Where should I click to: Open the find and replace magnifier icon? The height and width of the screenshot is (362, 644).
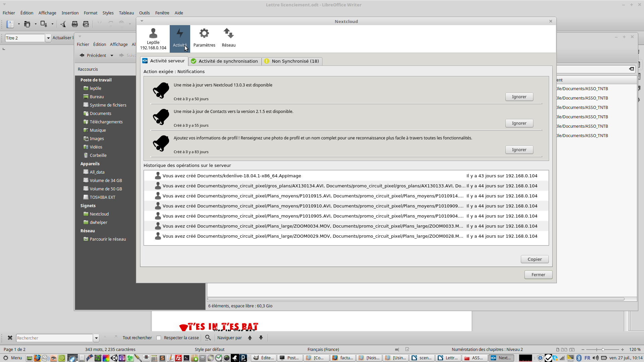click(208, 338)
